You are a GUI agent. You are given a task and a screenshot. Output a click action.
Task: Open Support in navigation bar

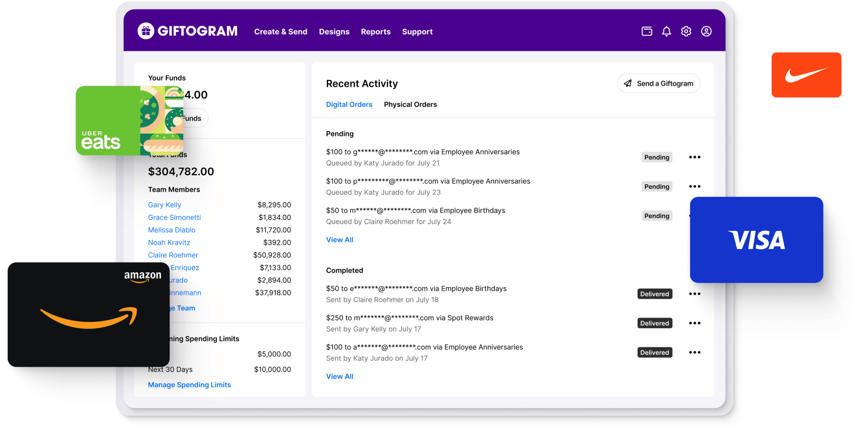coord(417,32)
